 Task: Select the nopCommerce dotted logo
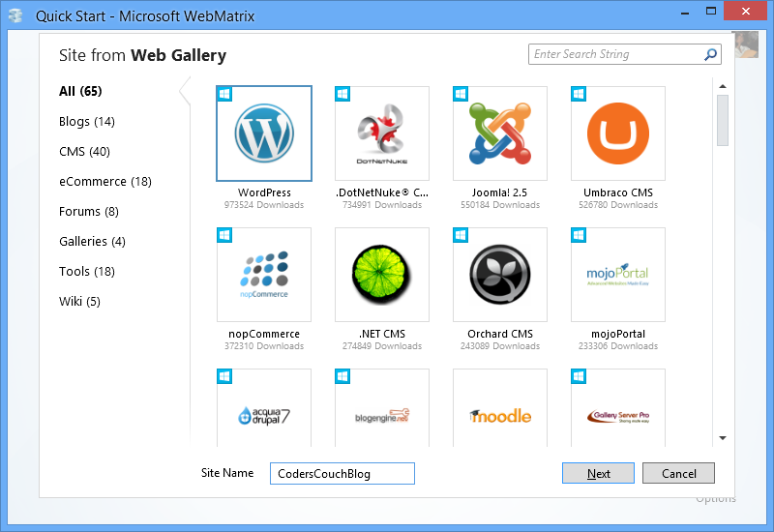264,275
